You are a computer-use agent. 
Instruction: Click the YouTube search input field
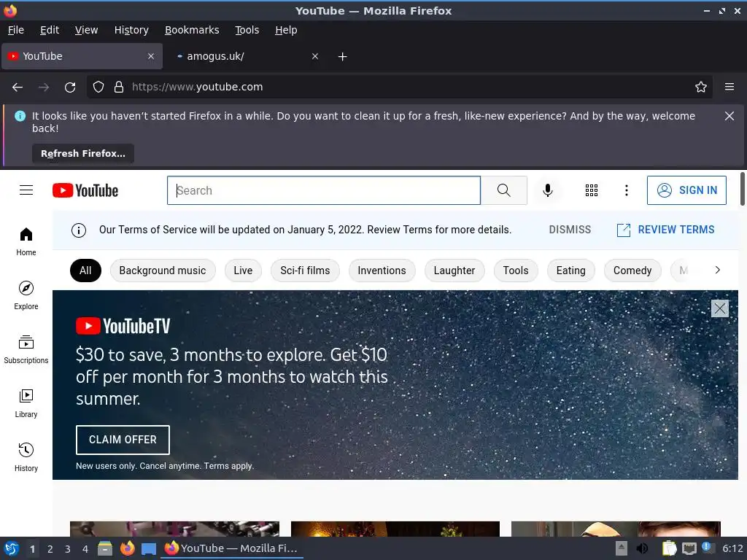(324, 190)
